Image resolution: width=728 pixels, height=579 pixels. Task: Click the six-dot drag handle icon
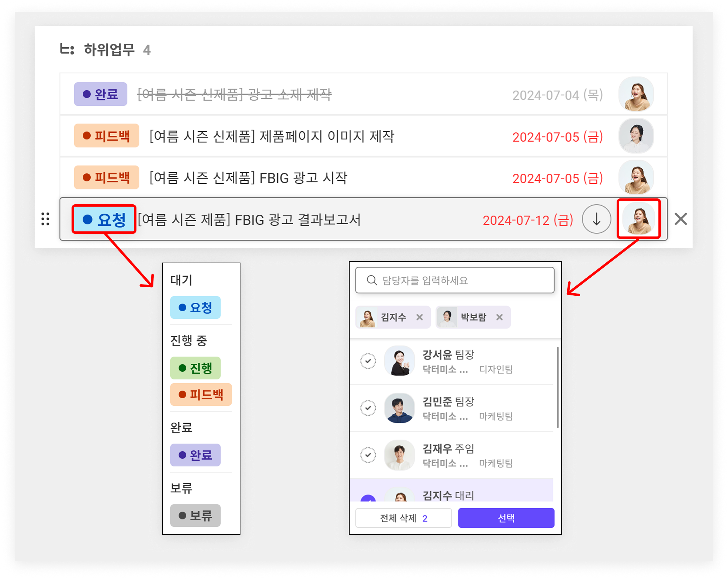[45, 219]
